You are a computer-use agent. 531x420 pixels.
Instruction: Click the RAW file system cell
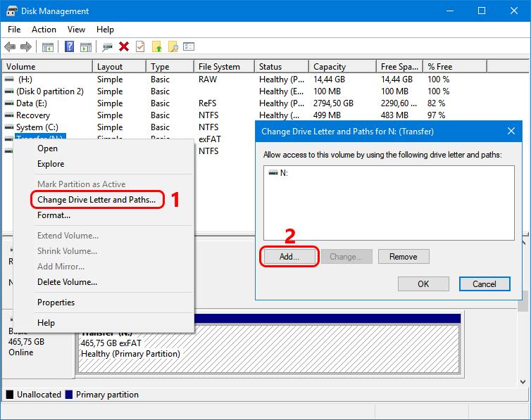(208, 79)
